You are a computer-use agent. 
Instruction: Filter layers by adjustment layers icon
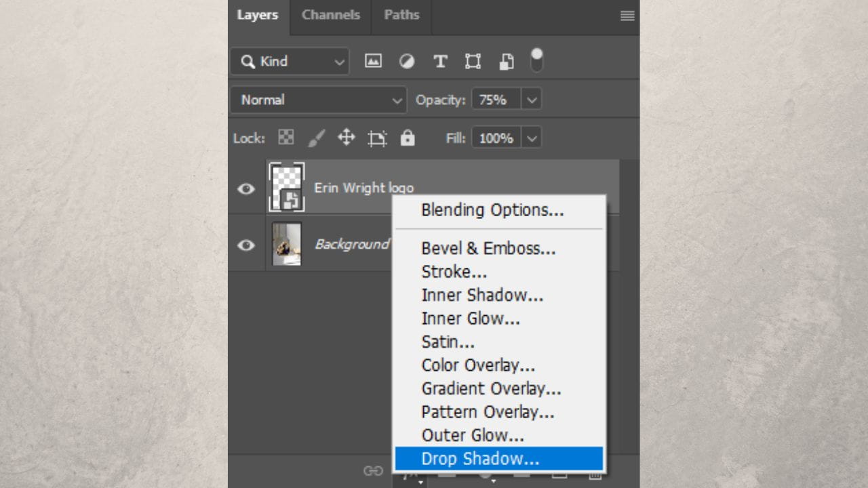click(x=407, y=61)
